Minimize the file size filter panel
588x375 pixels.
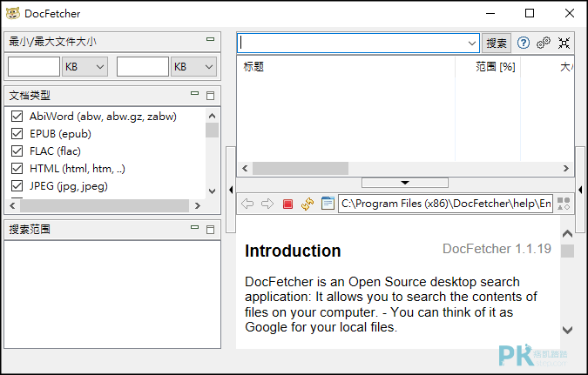211,39
